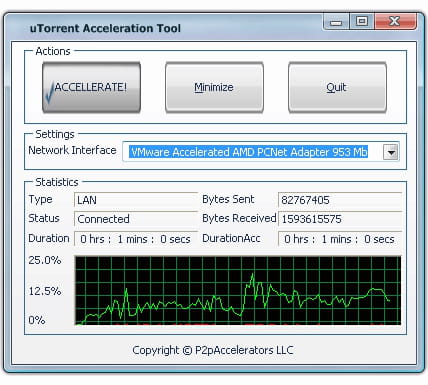Click the Quit button
This screenshot has width=428, height=385.
337,87
